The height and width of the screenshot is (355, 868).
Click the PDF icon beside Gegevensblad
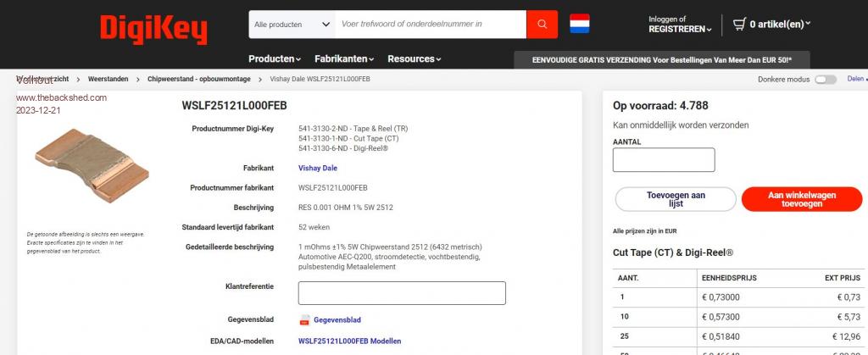tap(304, 320)
